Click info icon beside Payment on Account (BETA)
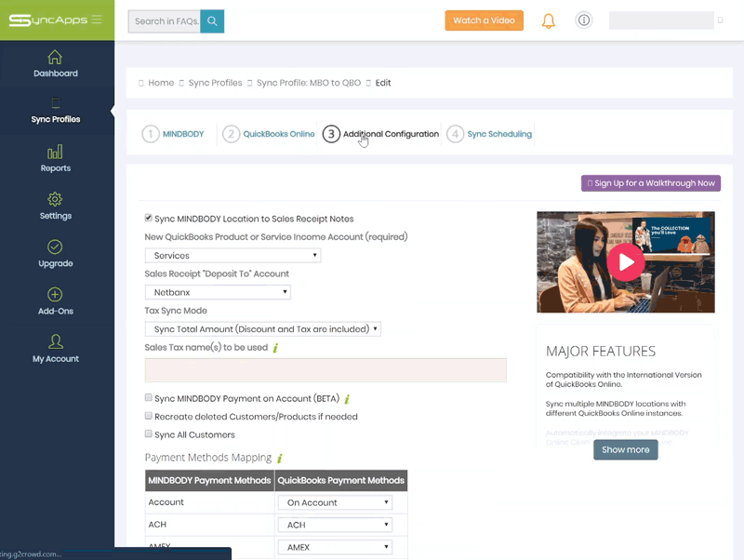 coord(347,399)
